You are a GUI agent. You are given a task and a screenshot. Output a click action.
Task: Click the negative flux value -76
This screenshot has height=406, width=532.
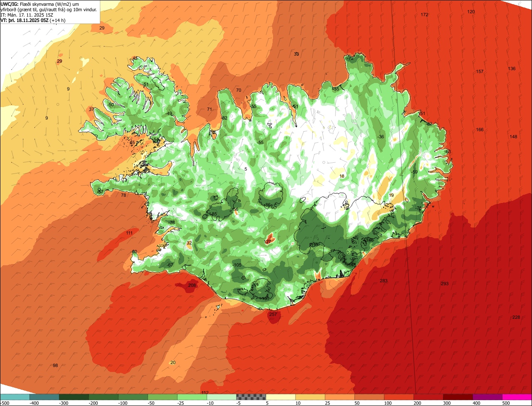pos(172,223)
